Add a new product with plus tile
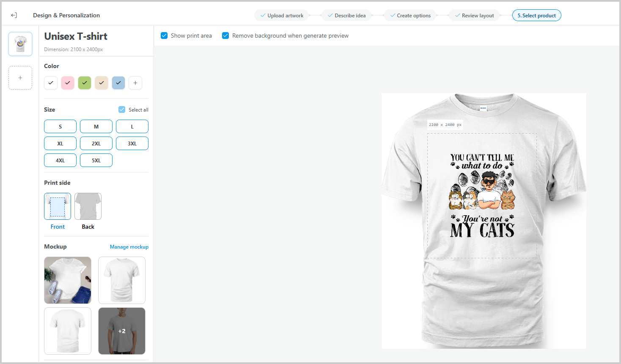The width and height of the screenshot is (621, 364). point(20,78)
